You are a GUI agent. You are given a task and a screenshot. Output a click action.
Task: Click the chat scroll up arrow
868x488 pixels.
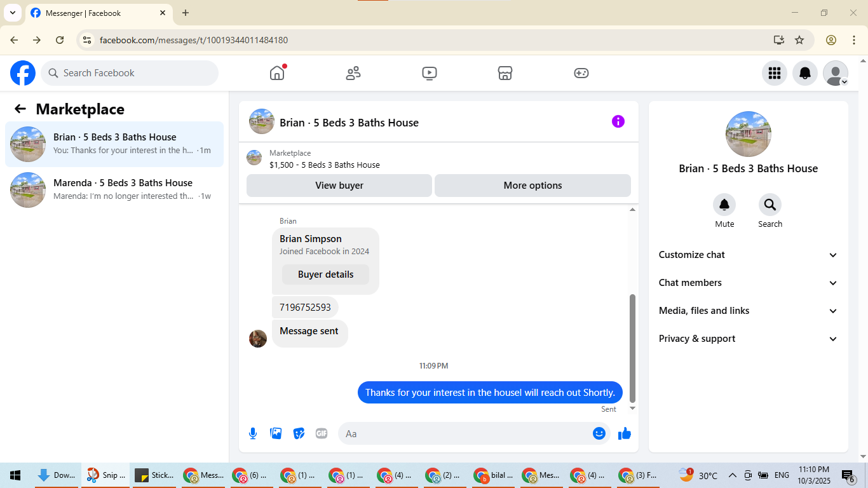632,210
